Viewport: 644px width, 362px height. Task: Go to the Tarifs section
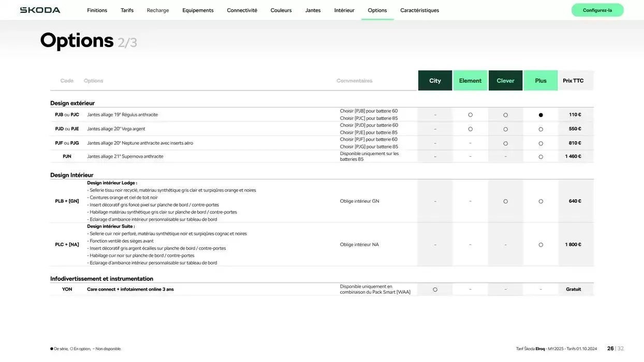[127, 10]
